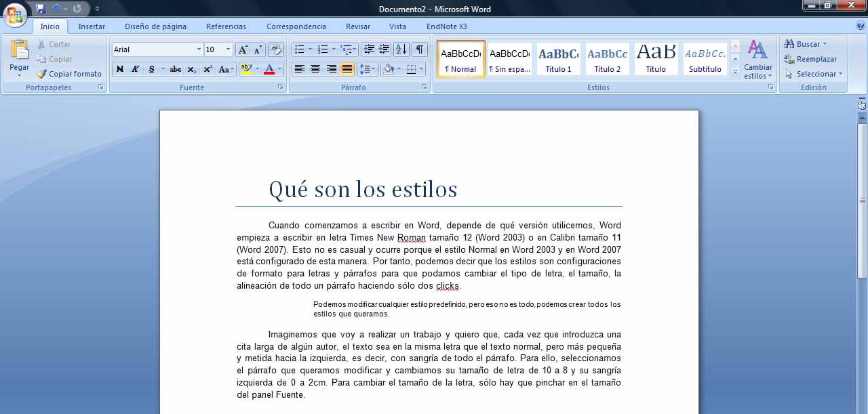Toggle italic formatting
Image resolution: width=868 pixels, height=414 pixels.
pyautogui.click(x=135, y=69)
